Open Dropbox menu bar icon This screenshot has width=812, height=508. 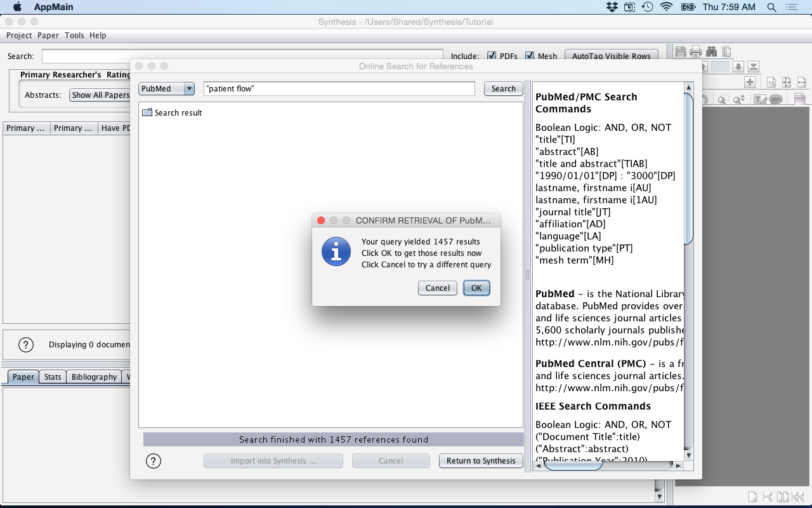[612, 7]
